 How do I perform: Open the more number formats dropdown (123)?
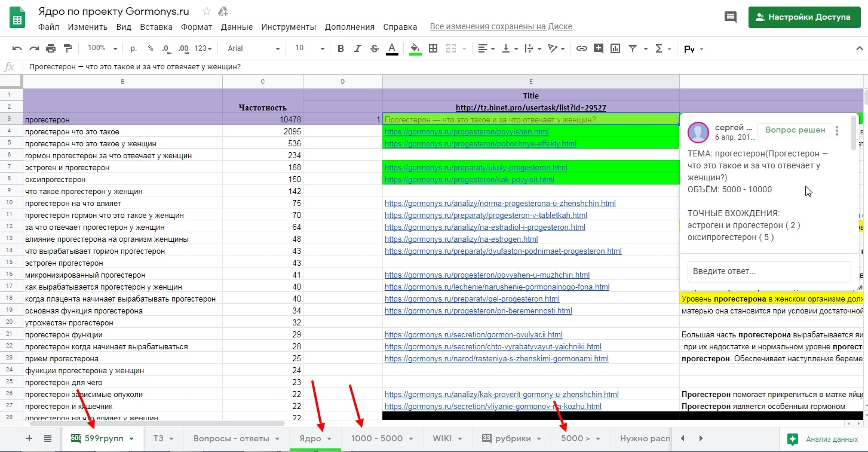point(204,48)
